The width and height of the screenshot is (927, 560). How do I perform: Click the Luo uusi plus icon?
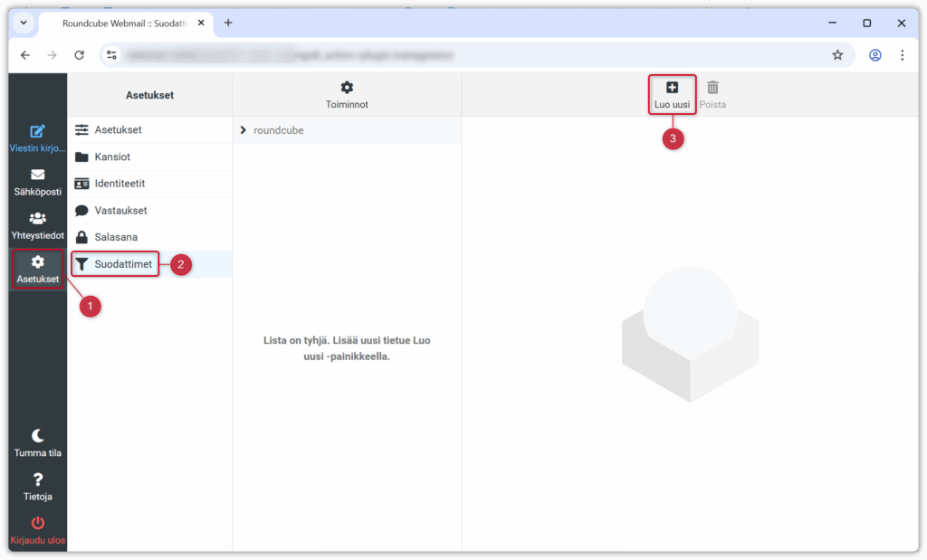tap(672, 88)
